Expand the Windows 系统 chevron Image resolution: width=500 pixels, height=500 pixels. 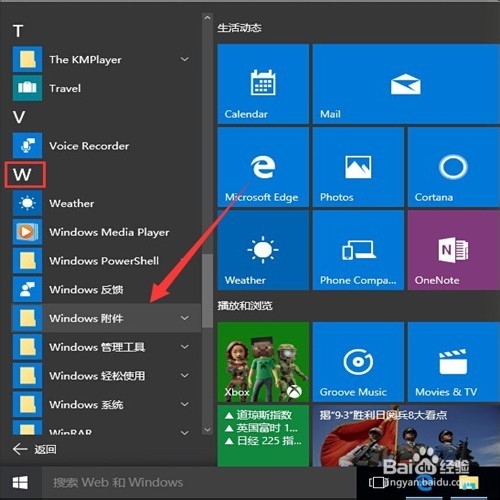[184, 404]
